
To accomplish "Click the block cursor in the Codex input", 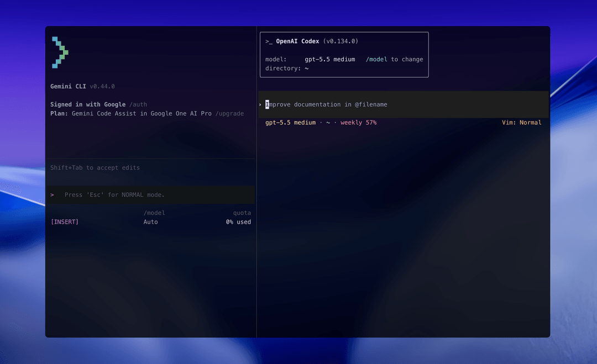I will pyautogui.click(x=268, y=104).
